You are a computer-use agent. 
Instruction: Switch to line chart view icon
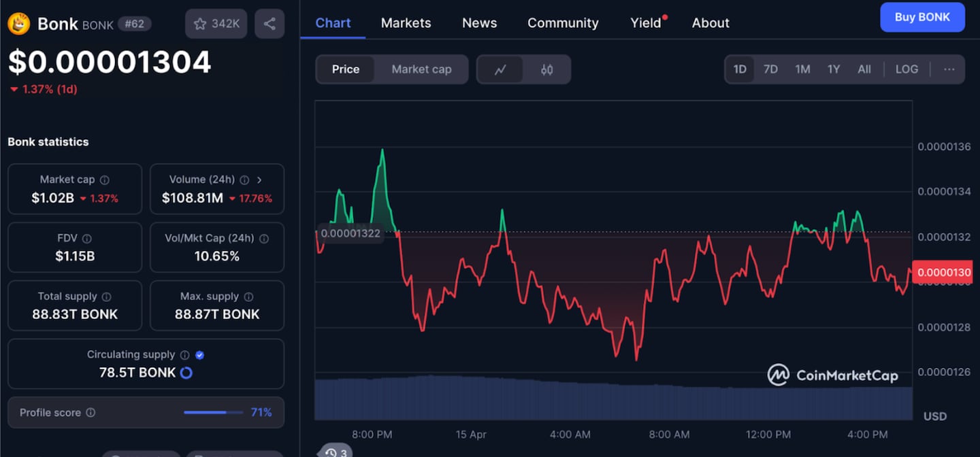(x=500, y=69)
